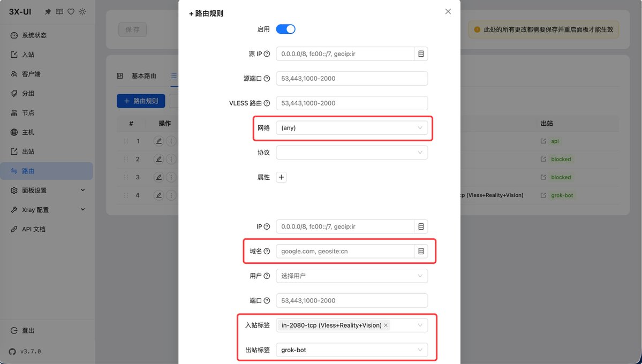Screen dimensions: 642x364
Task: Show help tooltip for 域名
Action: pyautogui.click(x=267, y=251)
